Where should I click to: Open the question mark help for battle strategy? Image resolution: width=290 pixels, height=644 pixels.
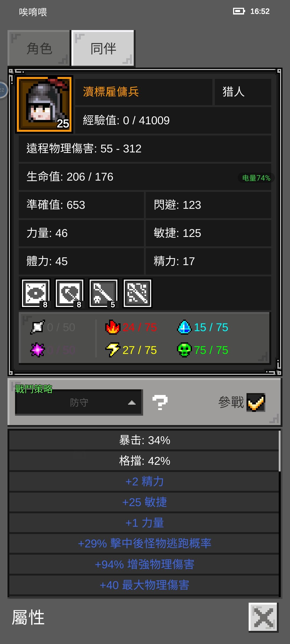160,402
